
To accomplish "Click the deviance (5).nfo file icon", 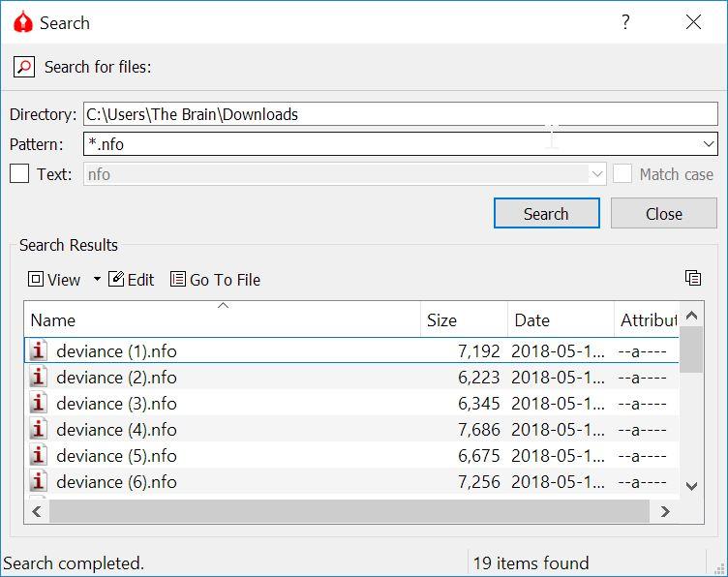I will [x=39, y=456].
